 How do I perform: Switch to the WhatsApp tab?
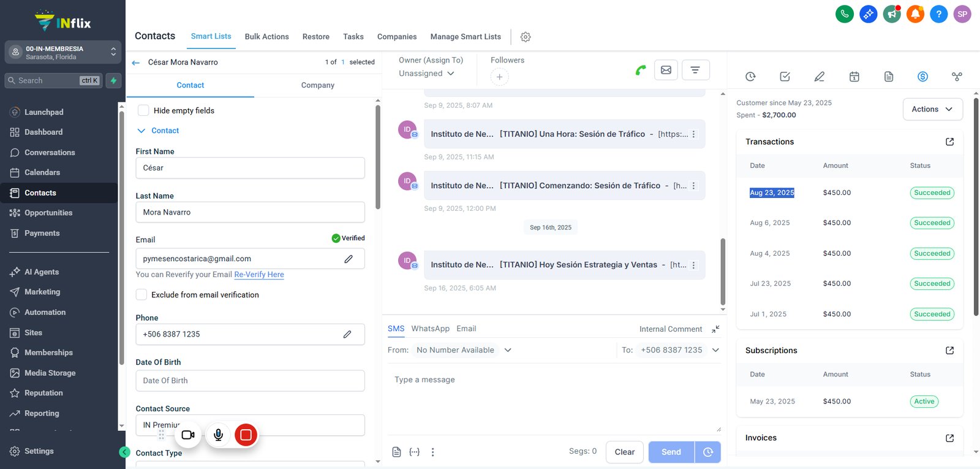[x=430, y=329]
